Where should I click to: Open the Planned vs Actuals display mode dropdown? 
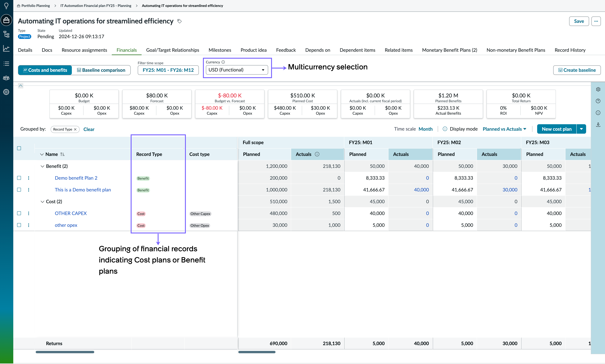(504, 129)
